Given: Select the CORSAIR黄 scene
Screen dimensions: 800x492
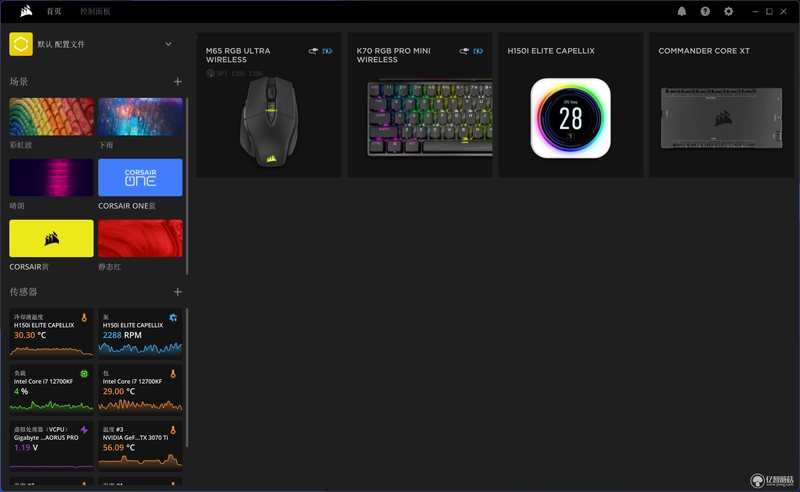Looking at the screenshot, I should (x=52, y=238).
